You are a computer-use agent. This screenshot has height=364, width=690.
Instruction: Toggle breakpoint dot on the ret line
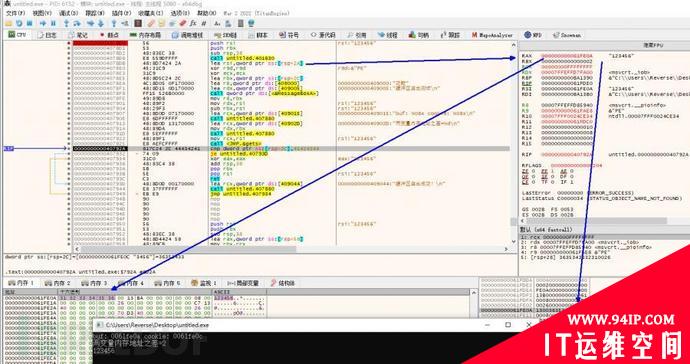click(69, 178)
